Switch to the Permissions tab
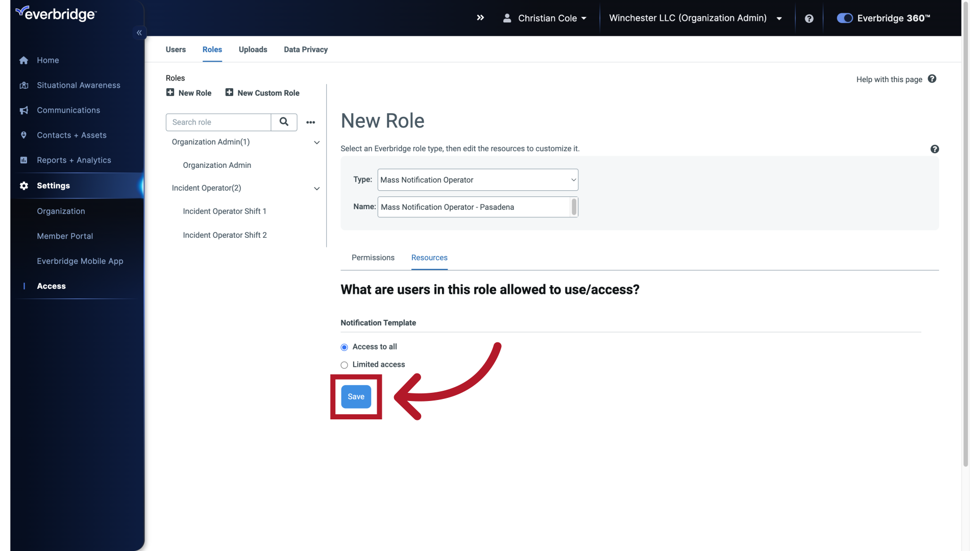This screenshot has width=980, height=551. tap(373, 258)
